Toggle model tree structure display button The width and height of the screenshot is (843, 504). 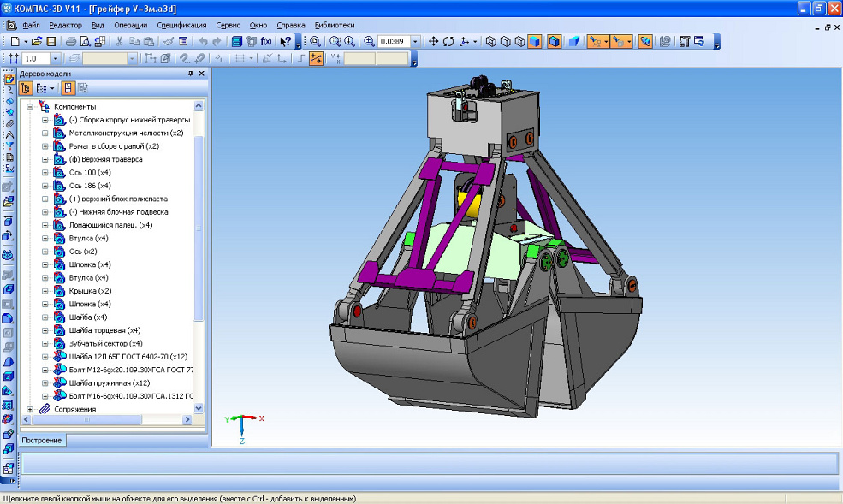(x=26, y=88)
